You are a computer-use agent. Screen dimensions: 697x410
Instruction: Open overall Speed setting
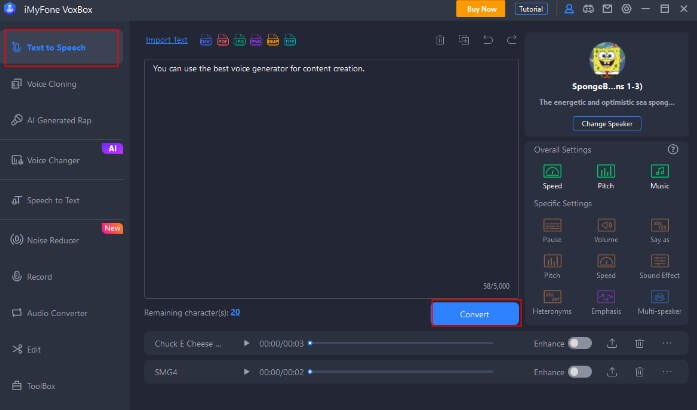click(x=552, y=176)
